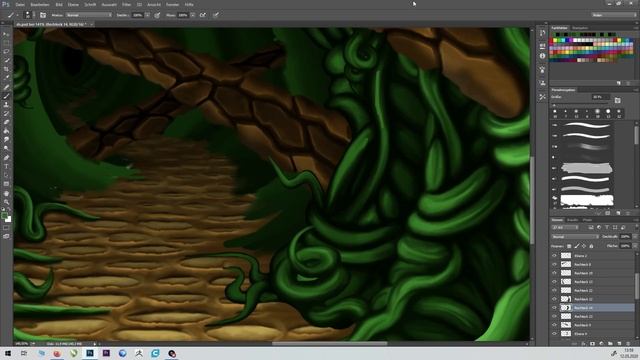
Task: Open the collapsed History panel icon
Action: tap(542, 33)
